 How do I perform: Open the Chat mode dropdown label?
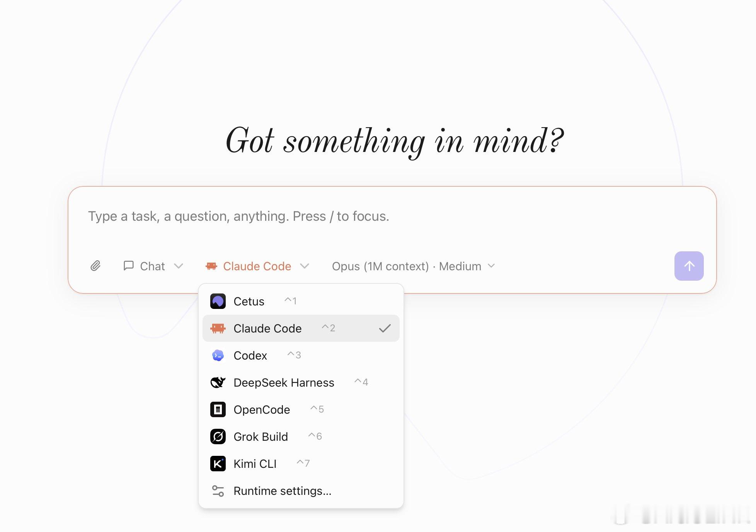click(x=152, y=266)
